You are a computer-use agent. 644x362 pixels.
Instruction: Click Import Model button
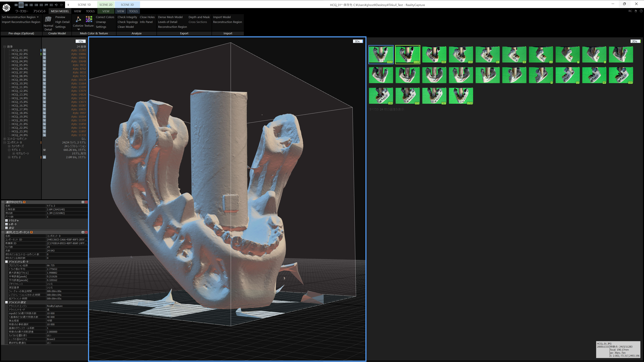coord(222,17)
